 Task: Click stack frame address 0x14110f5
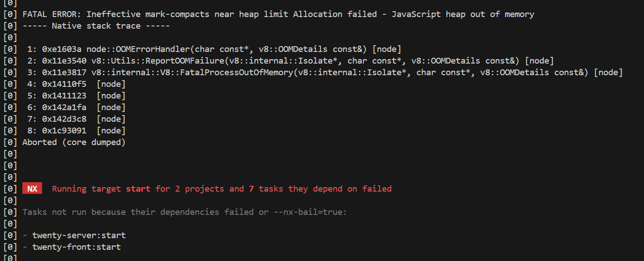click(x=64, y=84)
